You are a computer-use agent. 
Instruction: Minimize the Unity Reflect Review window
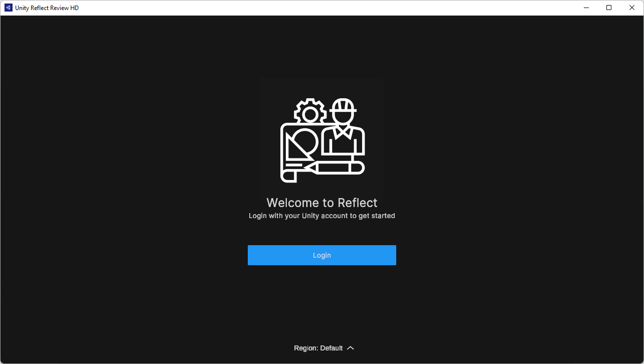tap(586, 8)
